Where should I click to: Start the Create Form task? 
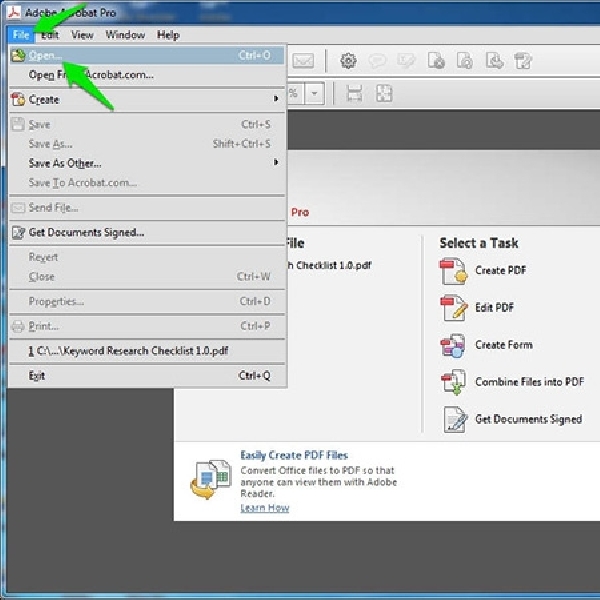tap(486, 345)
